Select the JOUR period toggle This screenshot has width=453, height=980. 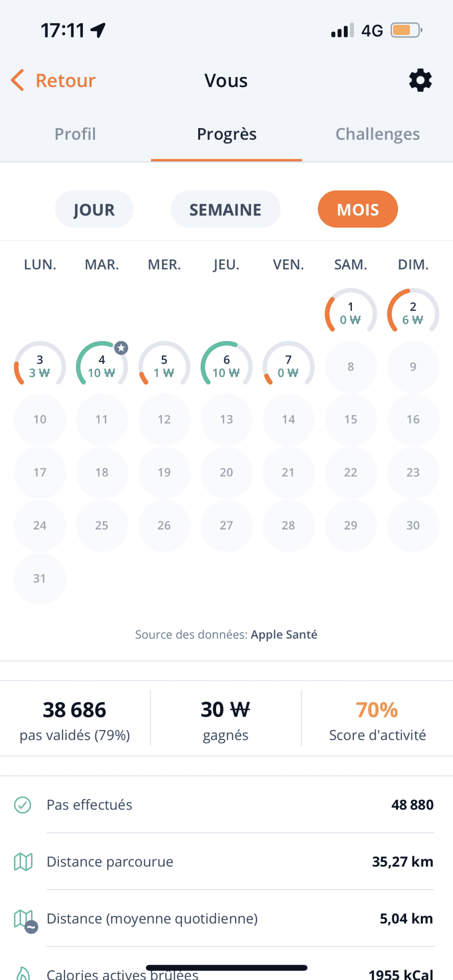[x=94, y=209]
